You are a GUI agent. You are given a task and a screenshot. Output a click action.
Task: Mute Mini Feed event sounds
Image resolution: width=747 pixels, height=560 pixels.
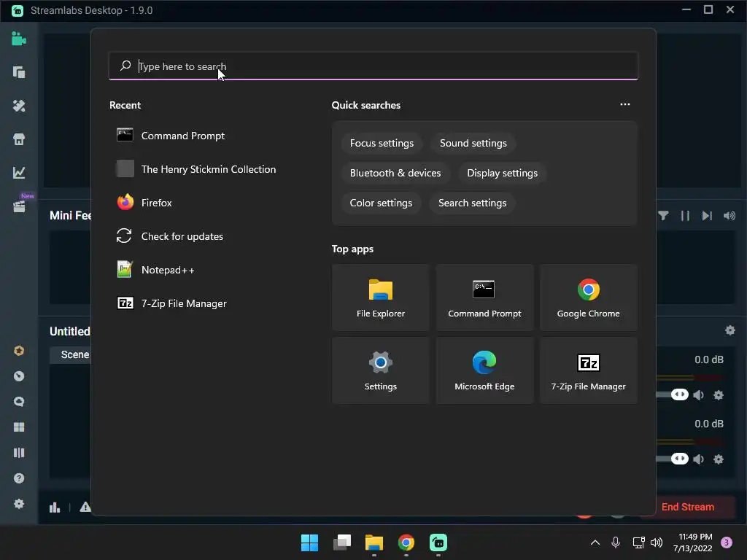[x=729, y=216]
